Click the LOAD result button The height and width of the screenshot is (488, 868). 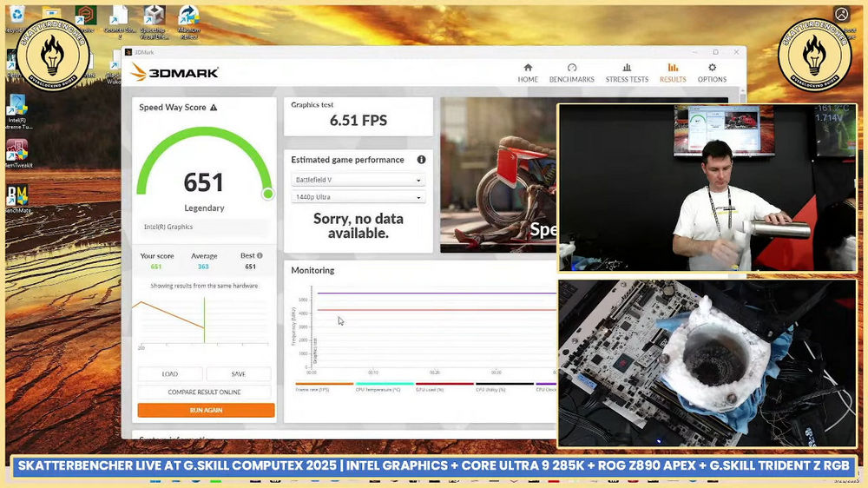tap(170, 374)
